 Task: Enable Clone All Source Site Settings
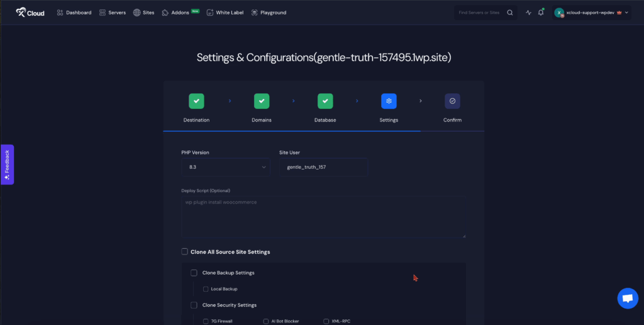185,252
